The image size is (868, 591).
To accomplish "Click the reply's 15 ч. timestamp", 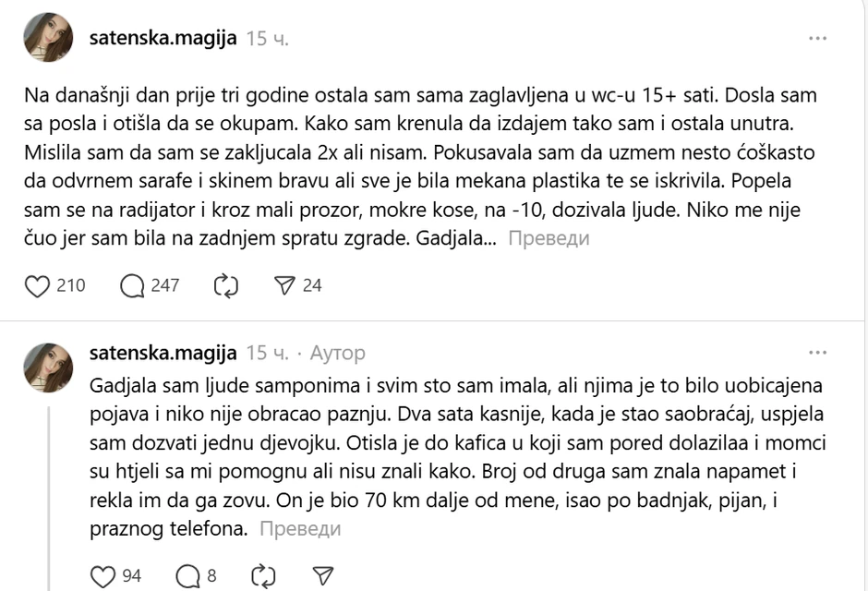I will 269,353.
